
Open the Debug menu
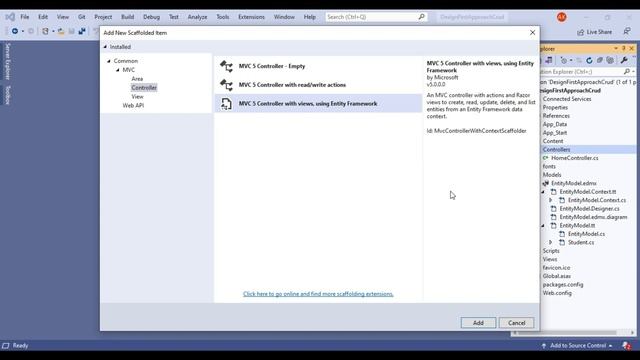[151, 17]
